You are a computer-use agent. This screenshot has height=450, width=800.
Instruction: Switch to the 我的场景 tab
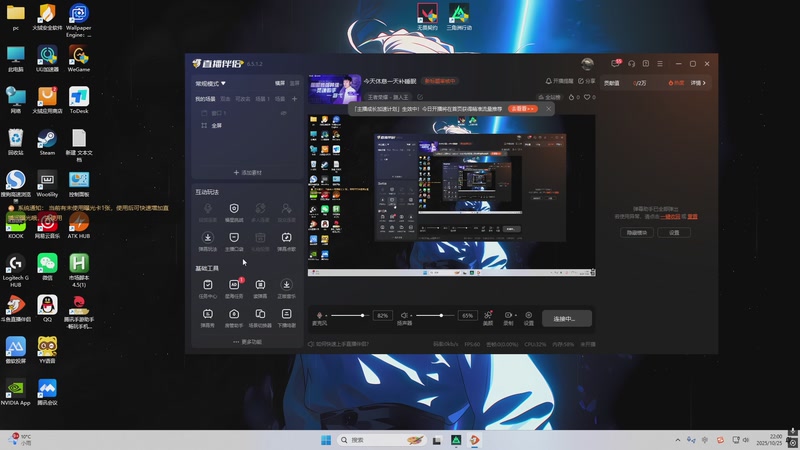tap(205, 99)
